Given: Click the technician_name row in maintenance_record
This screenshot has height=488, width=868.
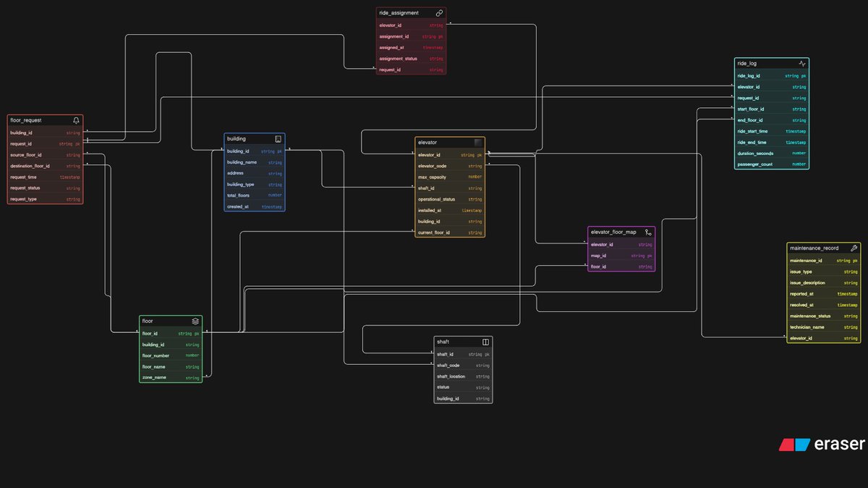Looking at the screenshot, I should [x=823, y=327].
